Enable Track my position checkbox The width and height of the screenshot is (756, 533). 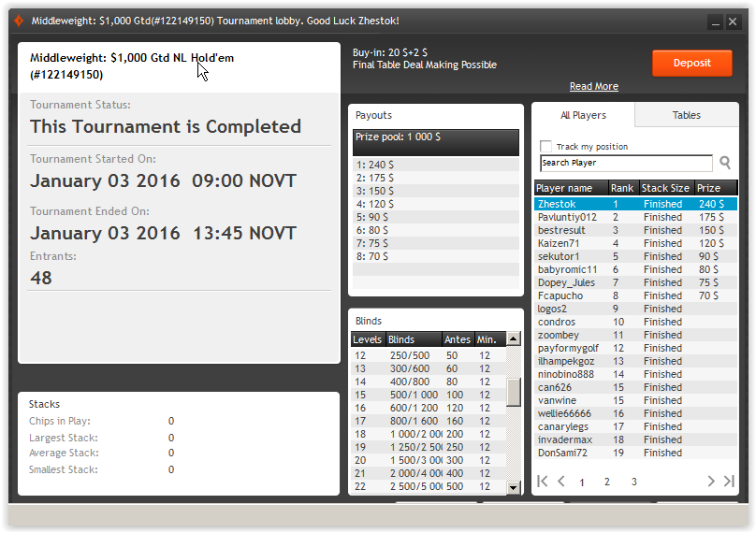click(545, 146)
